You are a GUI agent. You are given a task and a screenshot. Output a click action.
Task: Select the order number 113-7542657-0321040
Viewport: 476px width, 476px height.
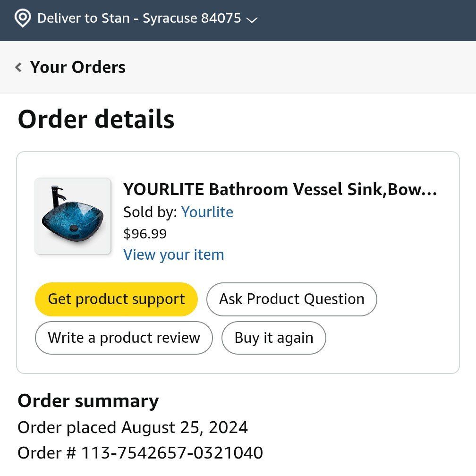point(140,452)
